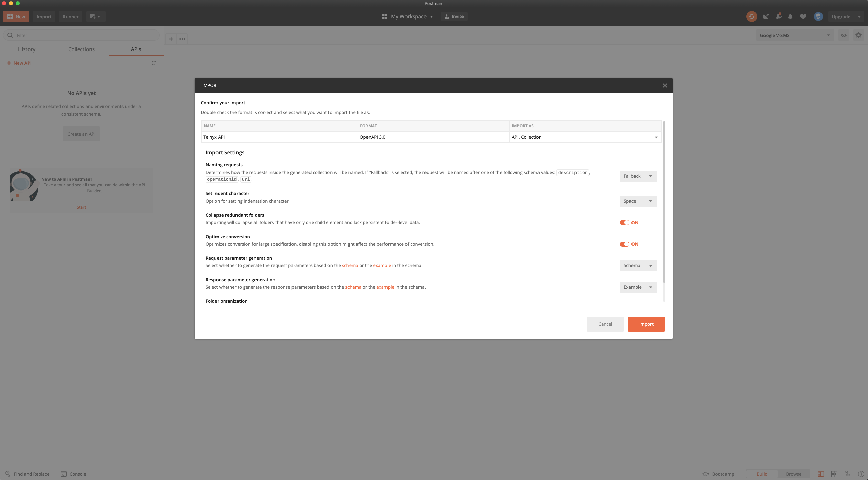Click the example link under Response parameter generation

pyautogui.click(x=385, y=287)
